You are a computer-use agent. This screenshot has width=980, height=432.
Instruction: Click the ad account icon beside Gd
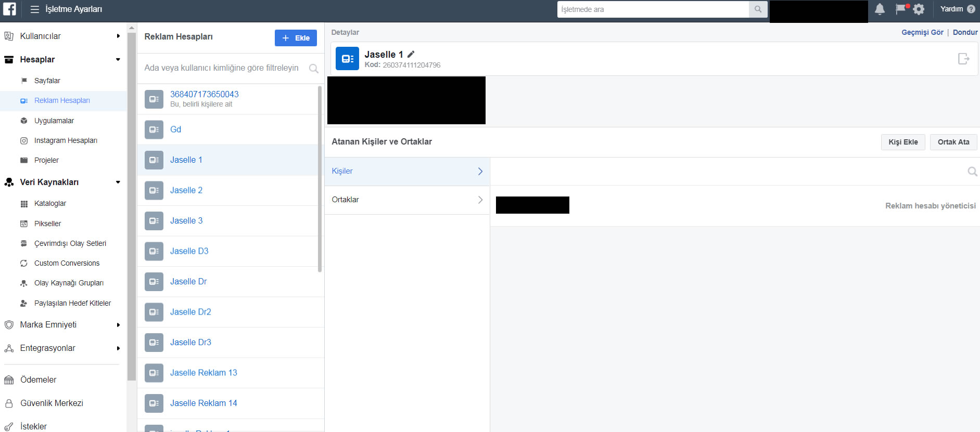tap(154, 129)
